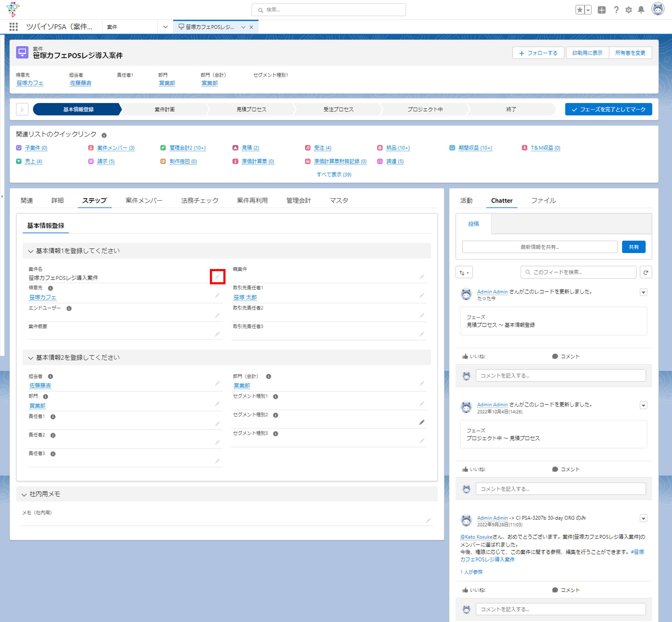Click the 最新情報を共有 input box
The image size is (672, 622).
[x=540, y=247]
